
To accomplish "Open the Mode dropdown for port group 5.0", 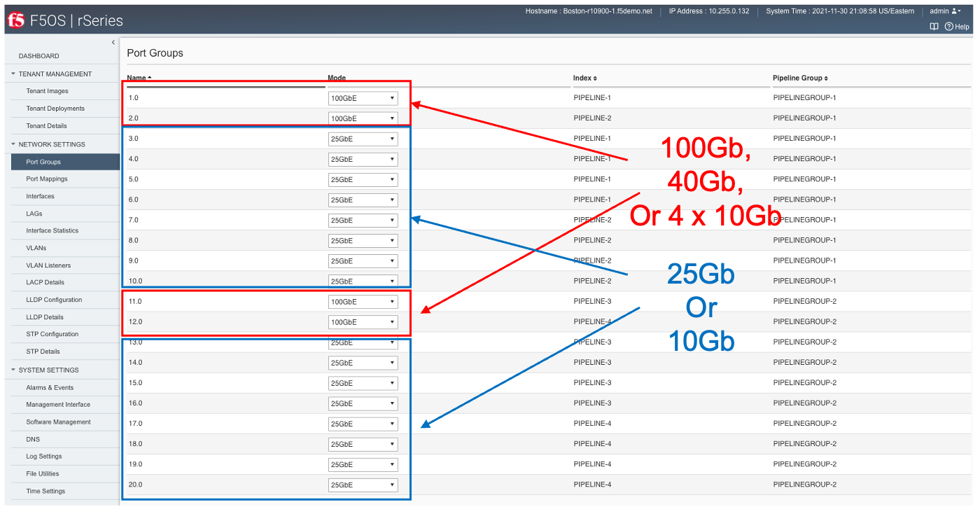I will 363,180.
